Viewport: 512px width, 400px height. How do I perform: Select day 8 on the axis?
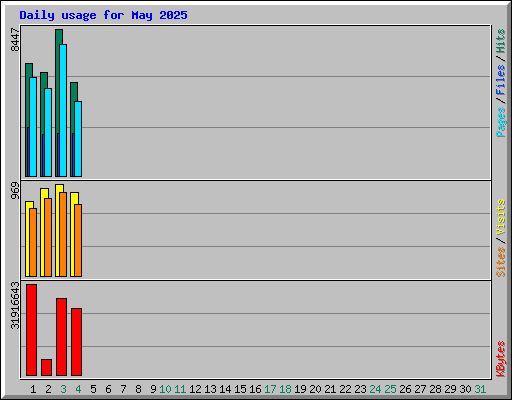point(138,389)
